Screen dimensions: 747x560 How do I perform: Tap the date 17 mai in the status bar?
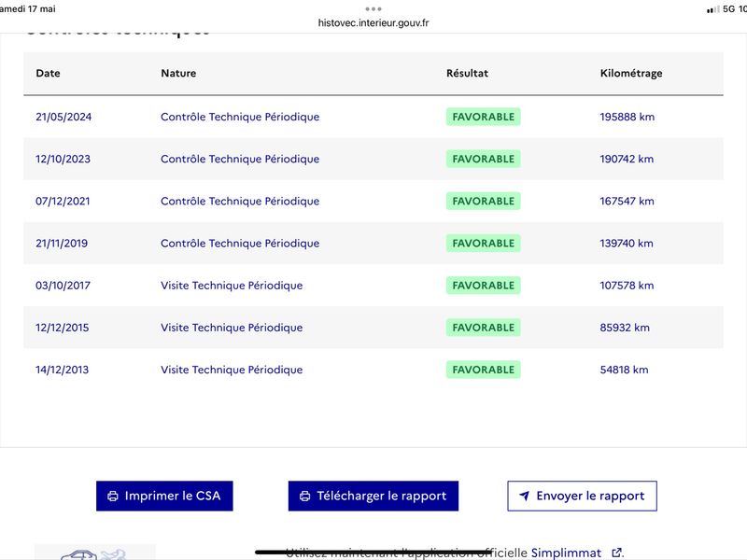(41, 9)
